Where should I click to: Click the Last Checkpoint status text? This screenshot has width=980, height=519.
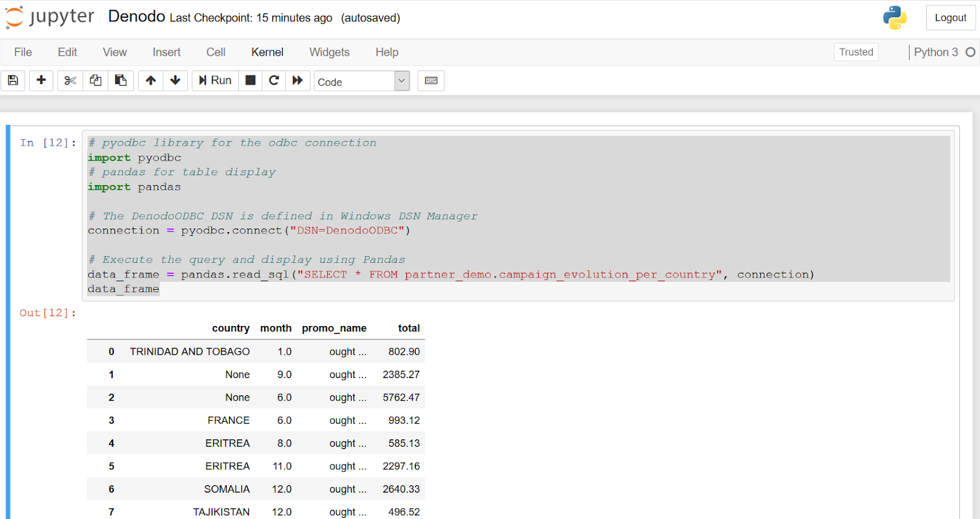[251, 18]
